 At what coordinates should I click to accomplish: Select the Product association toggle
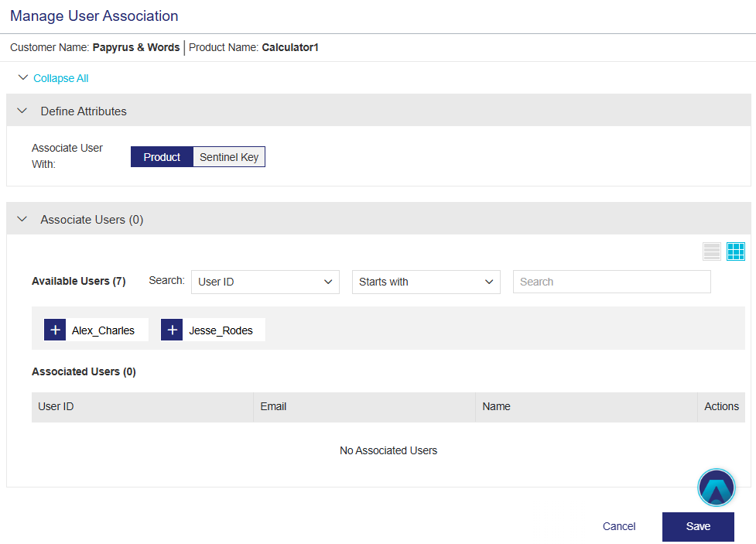(162, 157)
